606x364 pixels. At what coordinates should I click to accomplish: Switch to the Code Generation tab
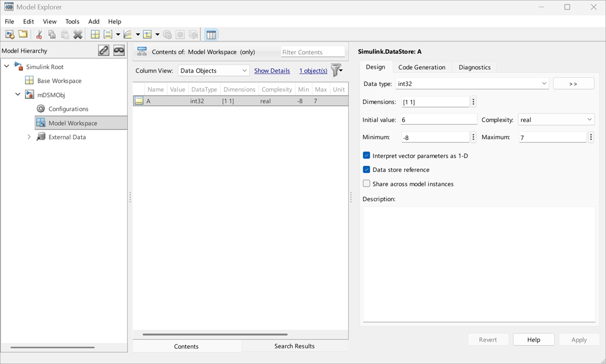click(422, 67)
